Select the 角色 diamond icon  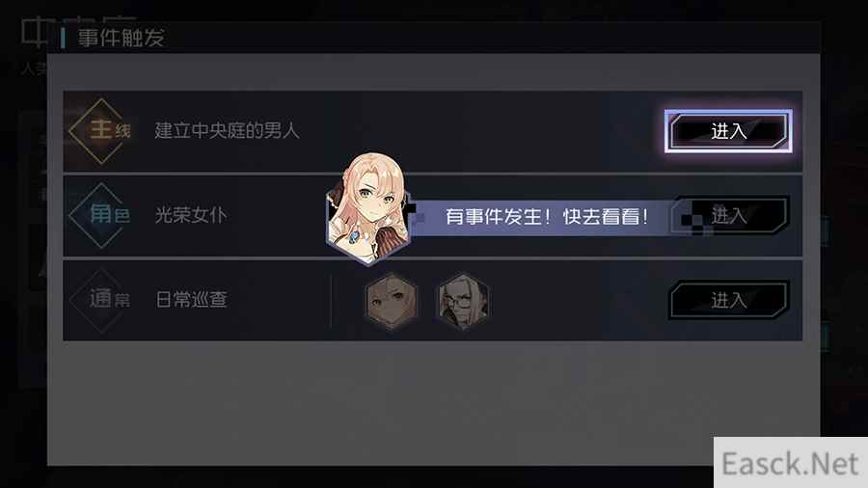(101, 215)
